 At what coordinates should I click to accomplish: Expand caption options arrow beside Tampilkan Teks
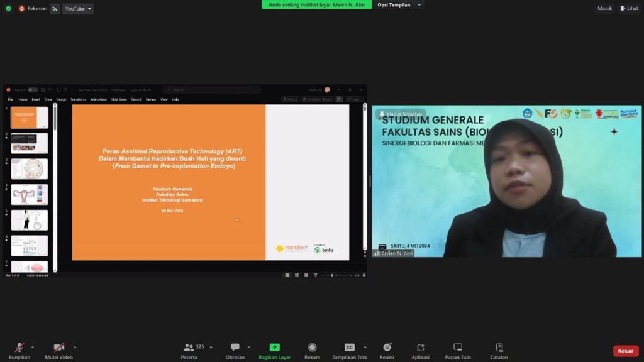[365, 348]
